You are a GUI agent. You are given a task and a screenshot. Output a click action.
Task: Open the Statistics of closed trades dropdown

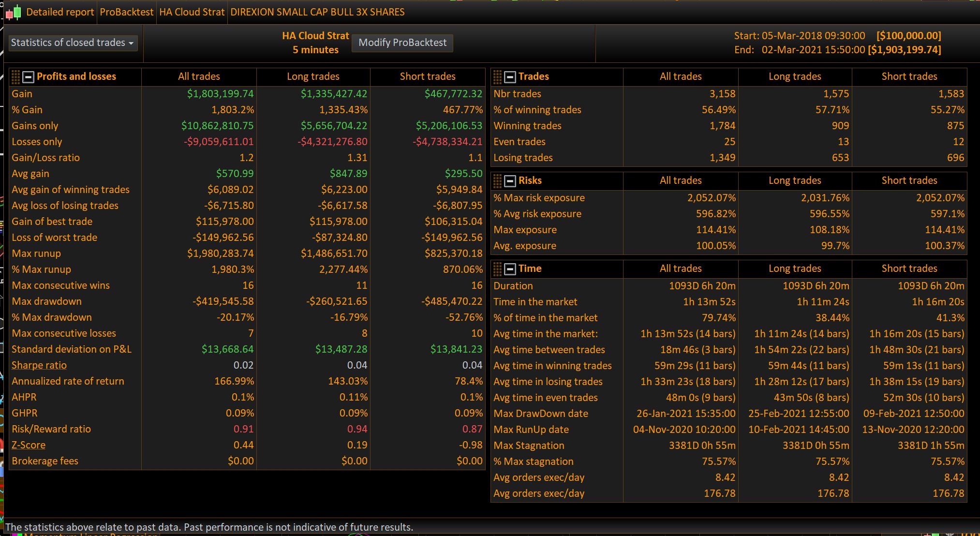[x=73, y=43]
